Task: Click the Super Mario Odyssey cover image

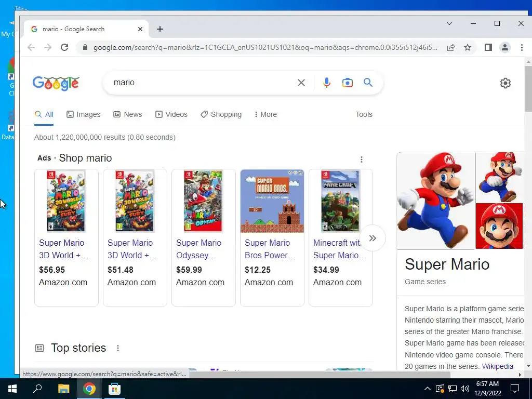Action: coord(203,201)
